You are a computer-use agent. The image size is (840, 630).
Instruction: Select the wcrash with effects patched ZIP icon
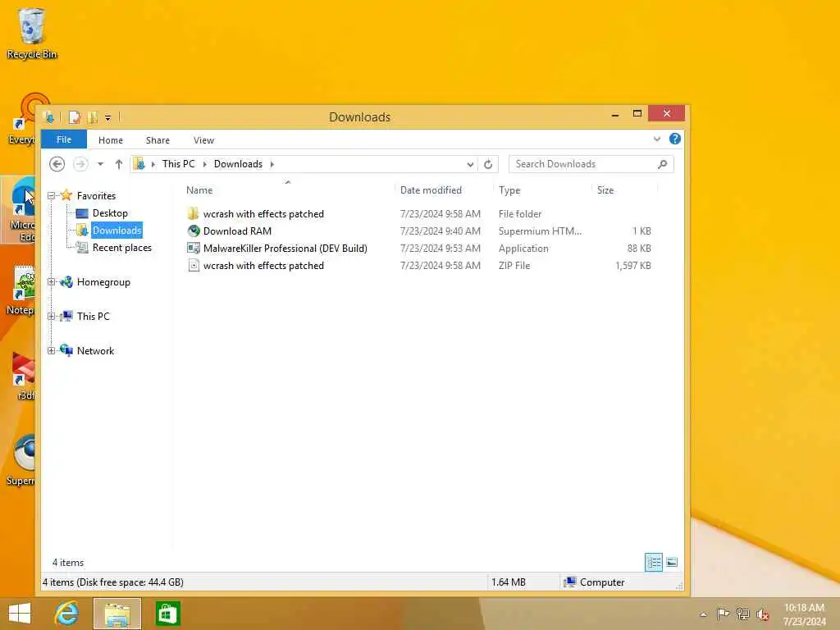coord(194,265)
